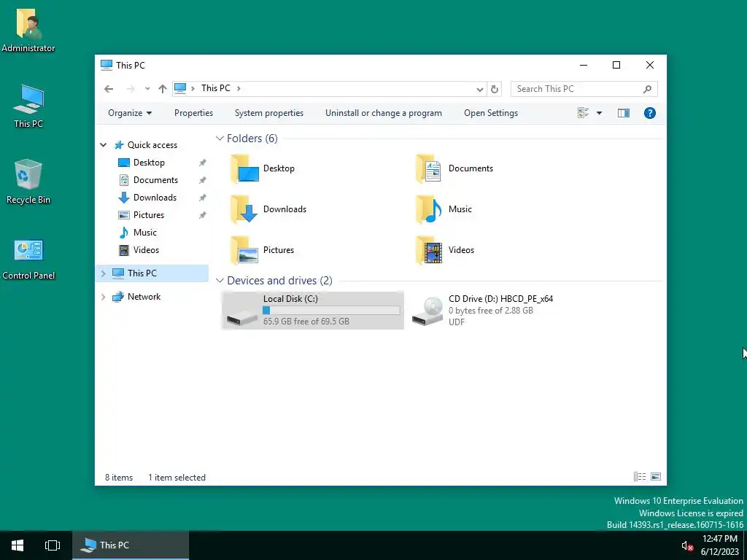The height and width of the screenshot is (560, 747).
Task: Open the clock and date in taskbar
Action: tap(719, 545)
